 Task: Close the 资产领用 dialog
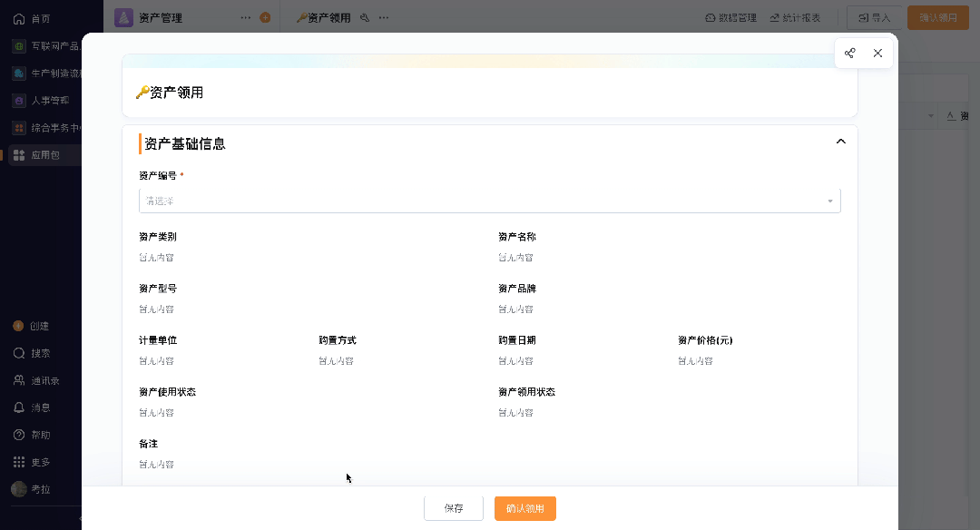[877, 54]
